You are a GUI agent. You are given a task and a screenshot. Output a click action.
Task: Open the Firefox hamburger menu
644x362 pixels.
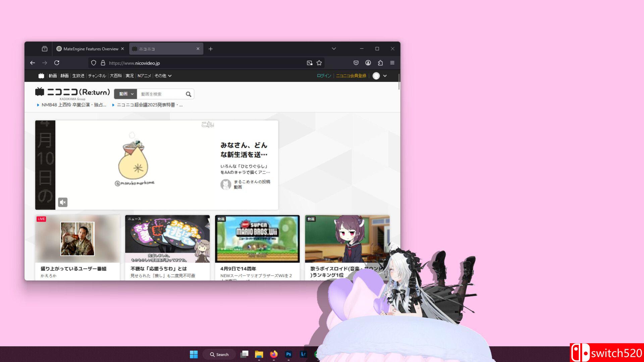click(x=392, y=63)
